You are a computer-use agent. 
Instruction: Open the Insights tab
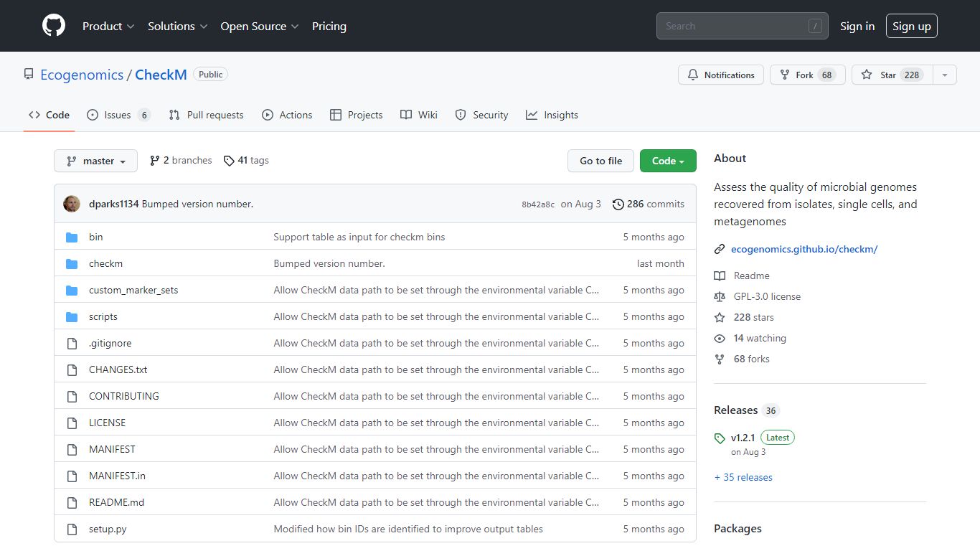point(552,115)
